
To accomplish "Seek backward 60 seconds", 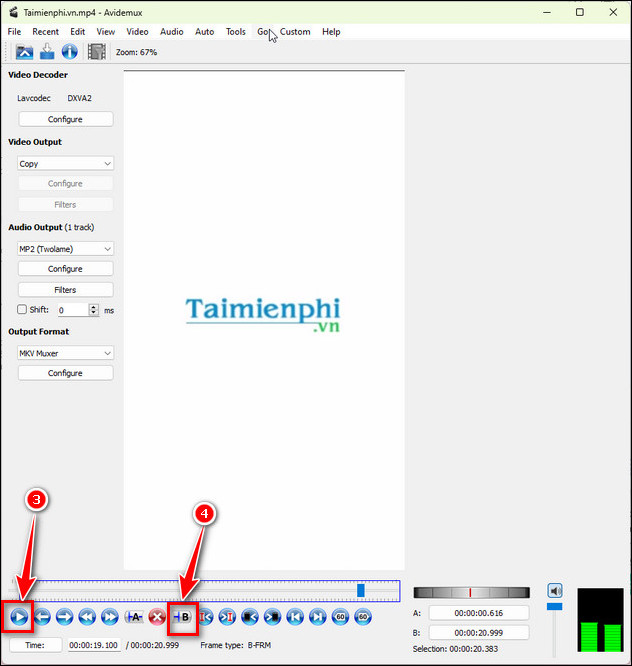I will (340, 617).
